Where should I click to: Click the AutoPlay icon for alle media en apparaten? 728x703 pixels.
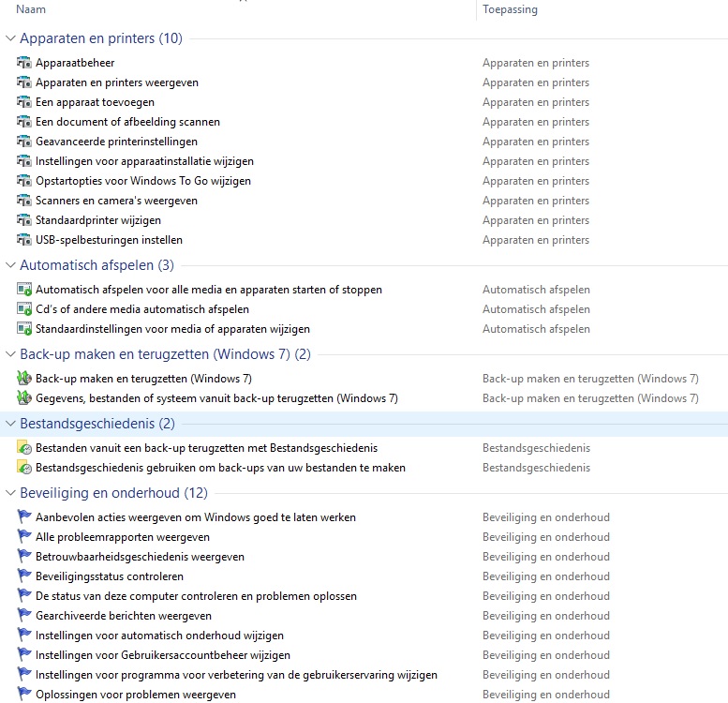click(24, 290)
